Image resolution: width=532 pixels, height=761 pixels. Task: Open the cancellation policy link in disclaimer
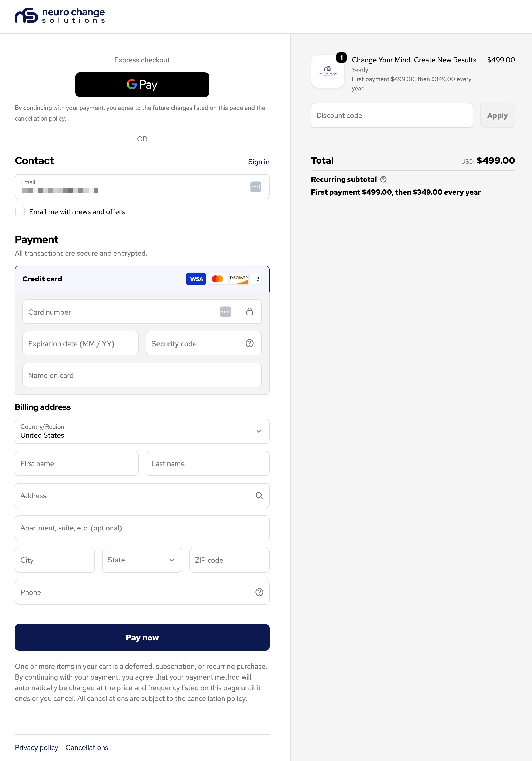(x=216, y=698)
